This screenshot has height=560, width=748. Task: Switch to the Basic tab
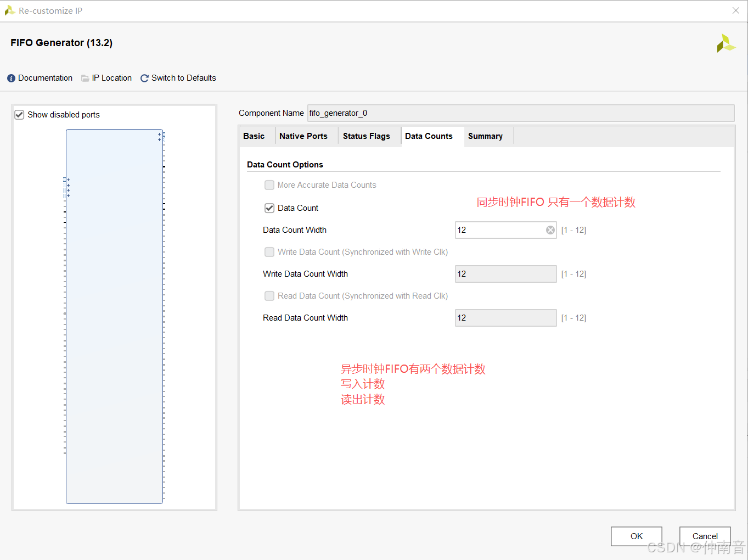coord(254,136)
